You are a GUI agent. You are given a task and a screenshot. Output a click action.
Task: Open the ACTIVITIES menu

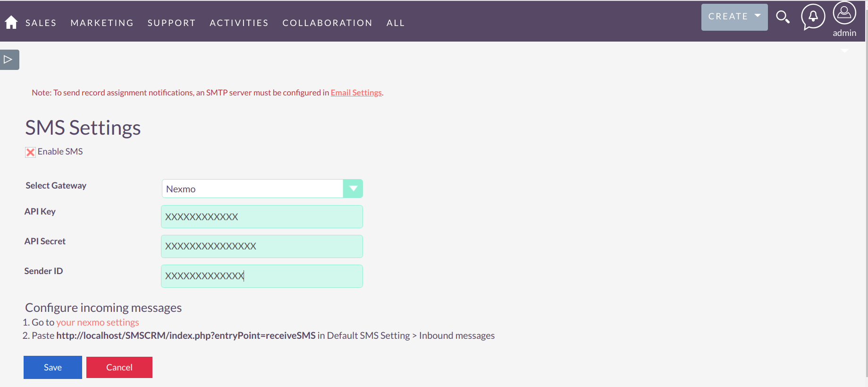point(239,23)
